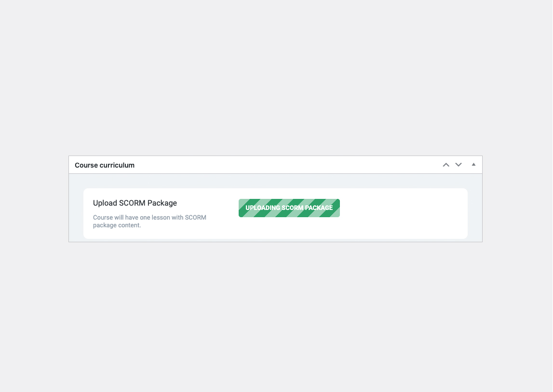Collapse the Course curriculum panel triangle

point(473,165)
